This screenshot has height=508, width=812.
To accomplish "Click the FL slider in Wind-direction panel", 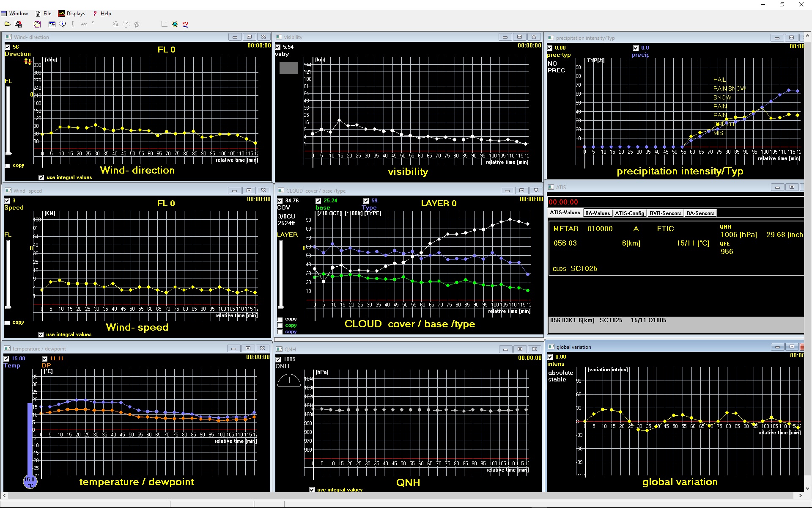I will 8,121.
